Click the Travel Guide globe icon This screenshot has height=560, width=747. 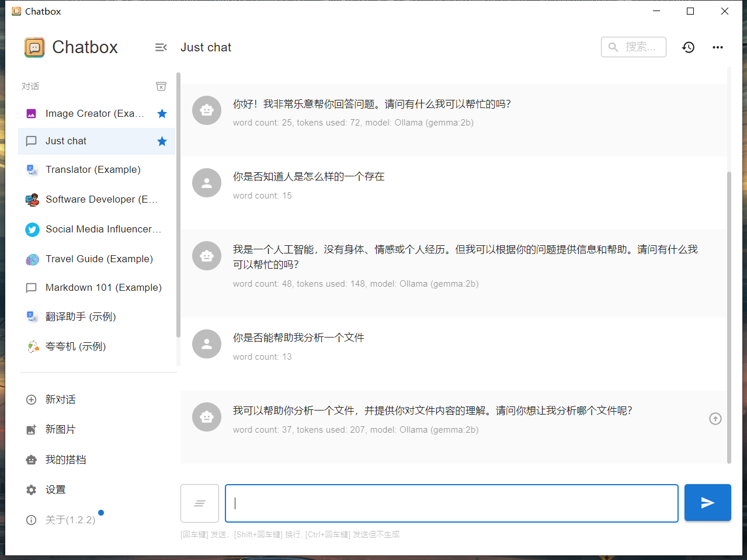tap(32, 259)
